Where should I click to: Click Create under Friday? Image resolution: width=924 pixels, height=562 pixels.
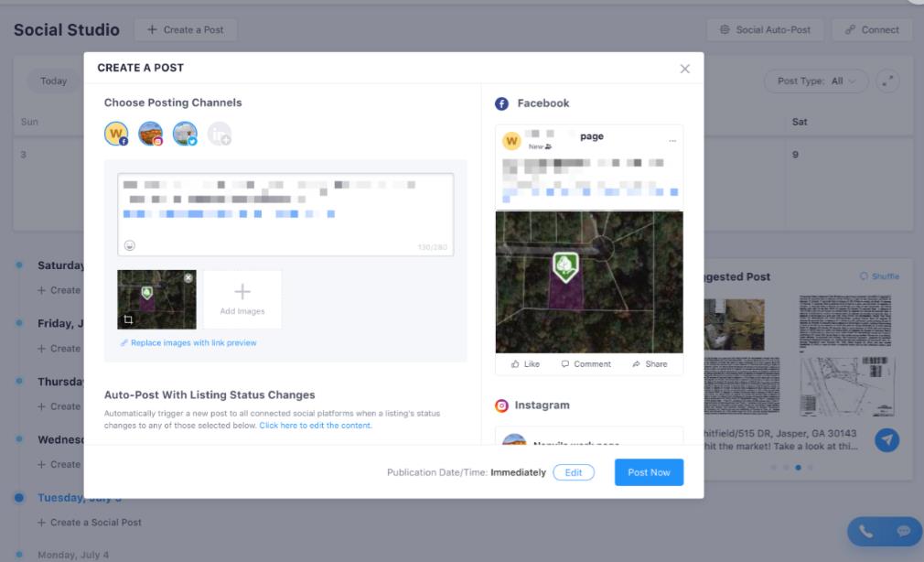[x=59, y=349]
